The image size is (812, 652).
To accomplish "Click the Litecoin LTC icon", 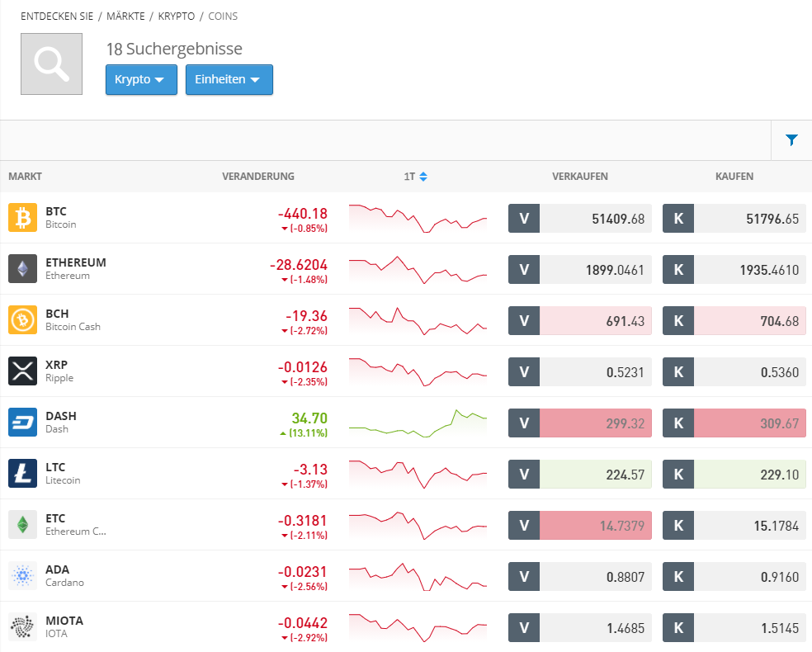I will 23,474.
